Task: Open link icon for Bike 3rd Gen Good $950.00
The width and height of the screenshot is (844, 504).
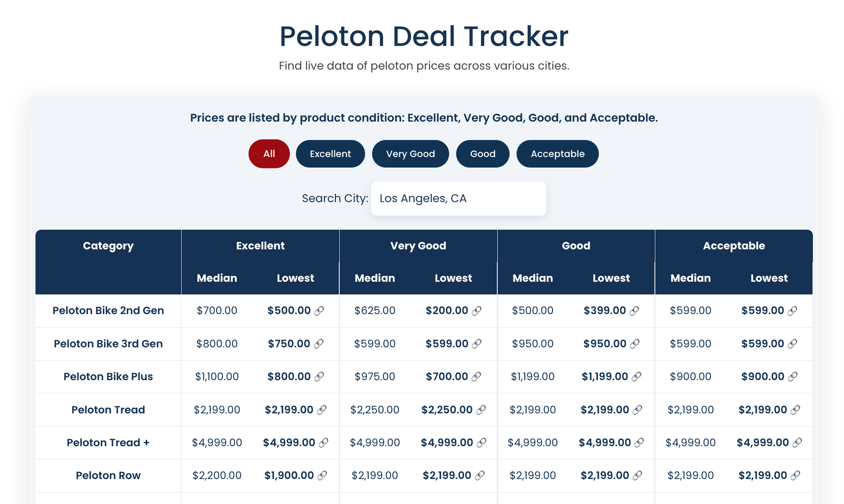Action: coord(635,344)
